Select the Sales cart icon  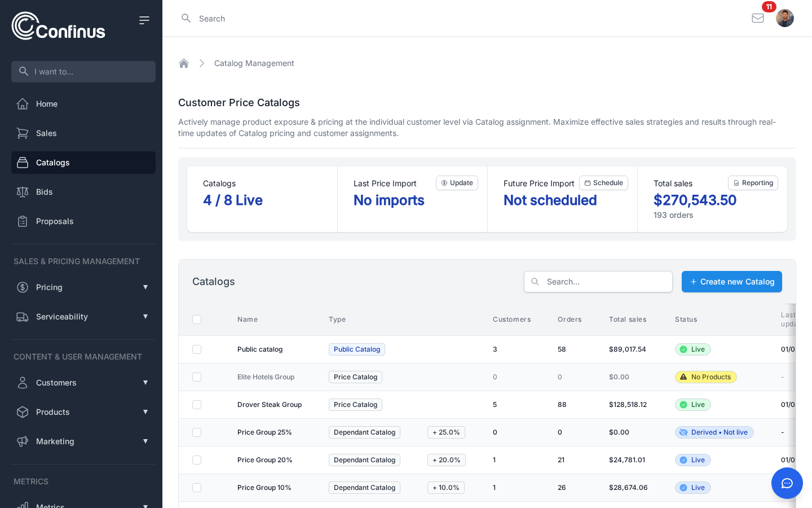pyautogui.click(x=23, y=133)
